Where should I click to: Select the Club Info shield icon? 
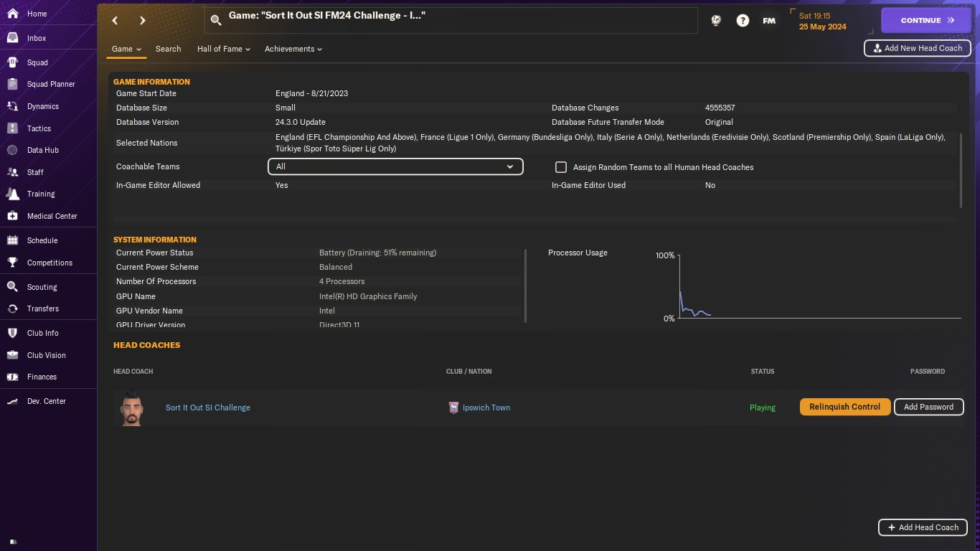(12, 333)
